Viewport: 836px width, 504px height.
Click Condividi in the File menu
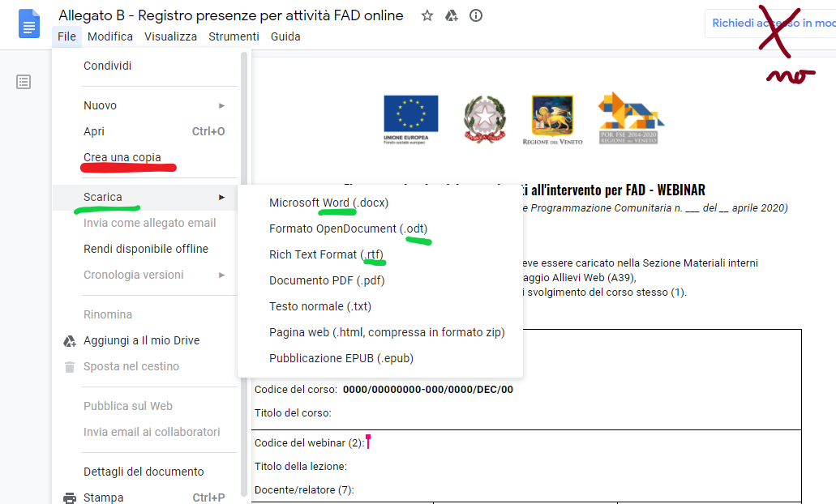click(107, 66)
